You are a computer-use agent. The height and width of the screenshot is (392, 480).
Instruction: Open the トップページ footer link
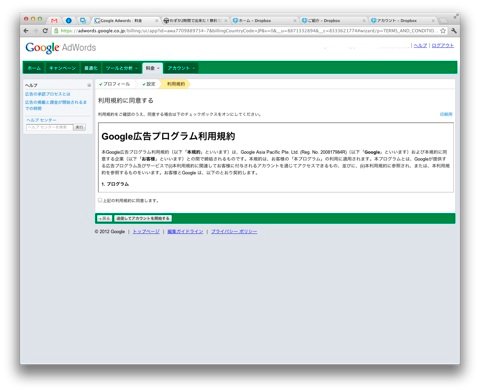[x=146, y=231]
